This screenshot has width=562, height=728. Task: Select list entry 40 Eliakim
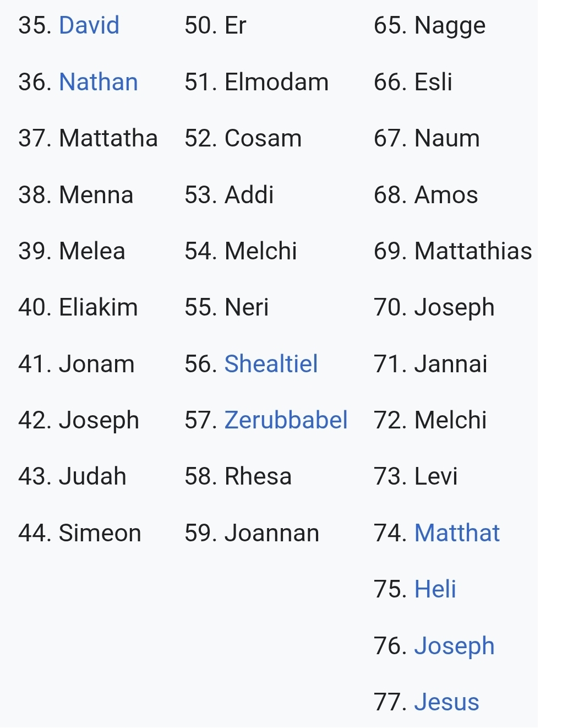tap(78, 307)
